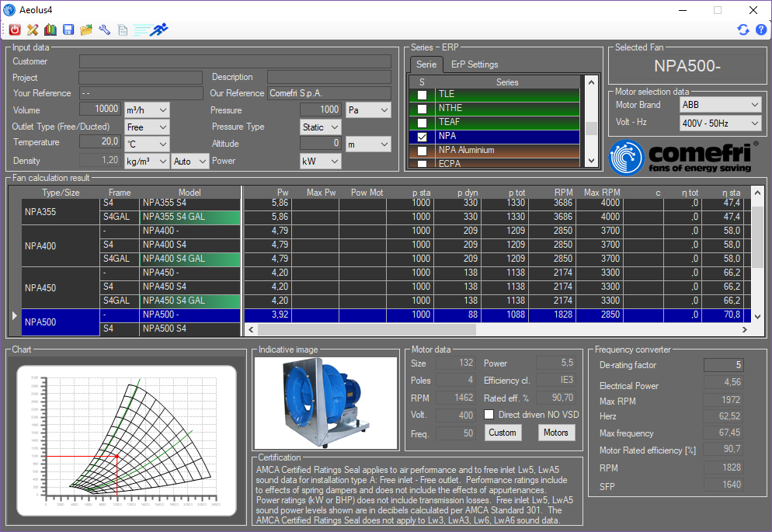
Task: Select the NPA500 S4 model row
Action: click(x=191, y=329)
